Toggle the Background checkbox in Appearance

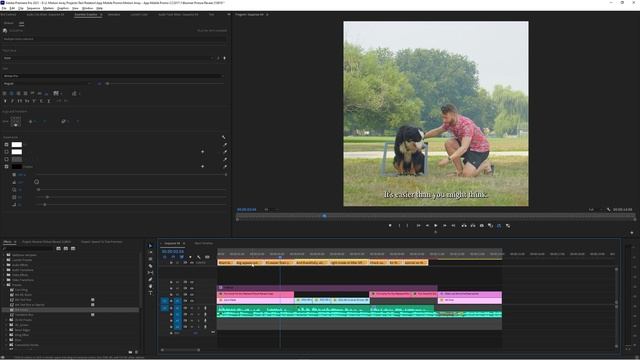[x=6, y=159]
